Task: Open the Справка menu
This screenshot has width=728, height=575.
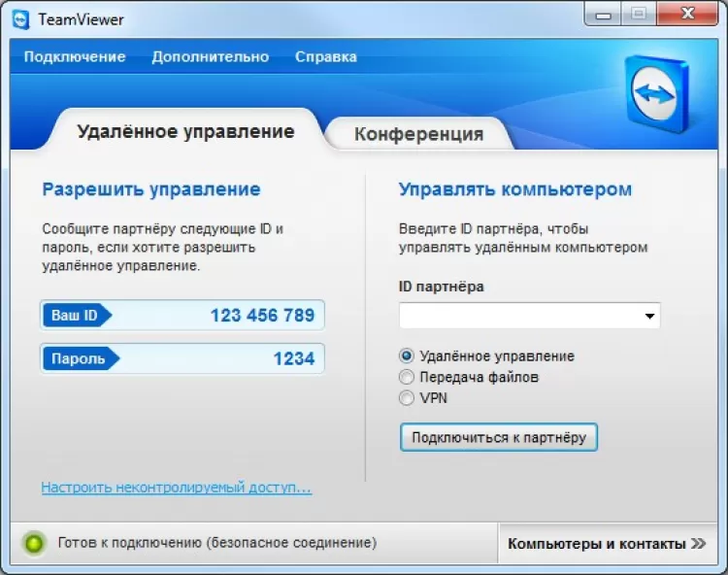Action: pyautogui.click(x=326, y=56)
